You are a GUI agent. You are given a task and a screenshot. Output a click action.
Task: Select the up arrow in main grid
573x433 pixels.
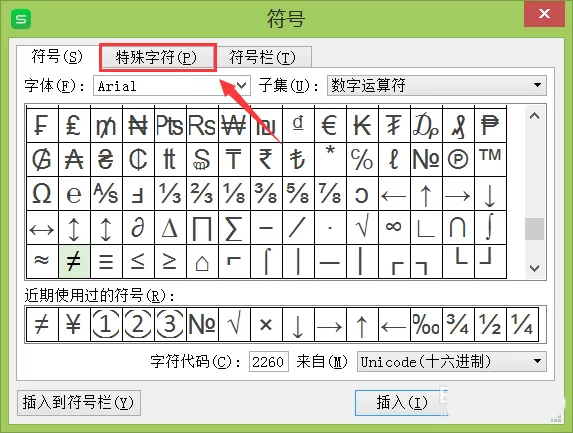(x=426, y=194)
